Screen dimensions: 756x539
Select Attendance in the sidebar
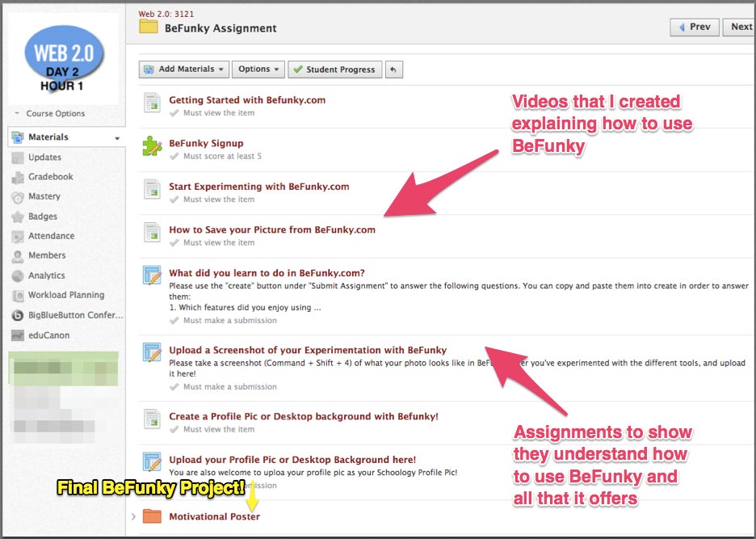(51, 235)
